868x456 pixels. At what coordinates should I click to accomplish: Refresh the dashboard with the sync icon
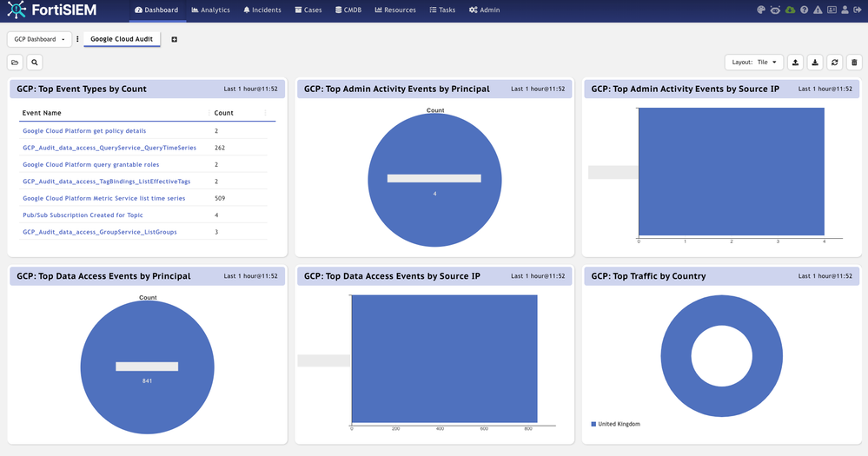tap(835, 63)
